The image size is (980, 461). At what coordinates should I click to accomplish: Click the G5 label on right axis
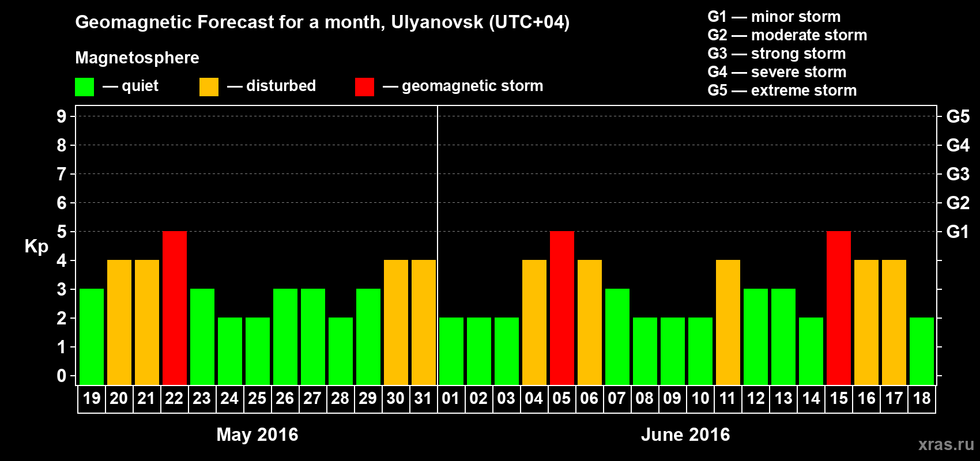(958, 116)
